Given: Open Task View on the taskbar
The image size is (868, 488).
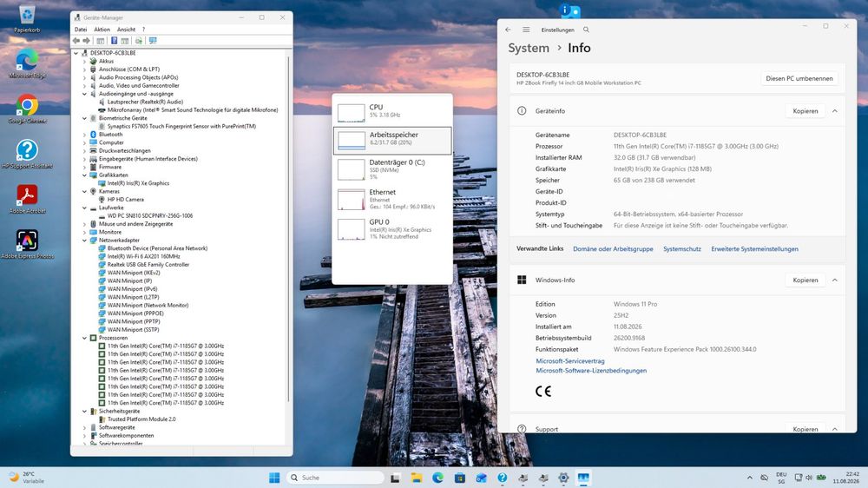Looking at the screenshot, I should point(395,478).
